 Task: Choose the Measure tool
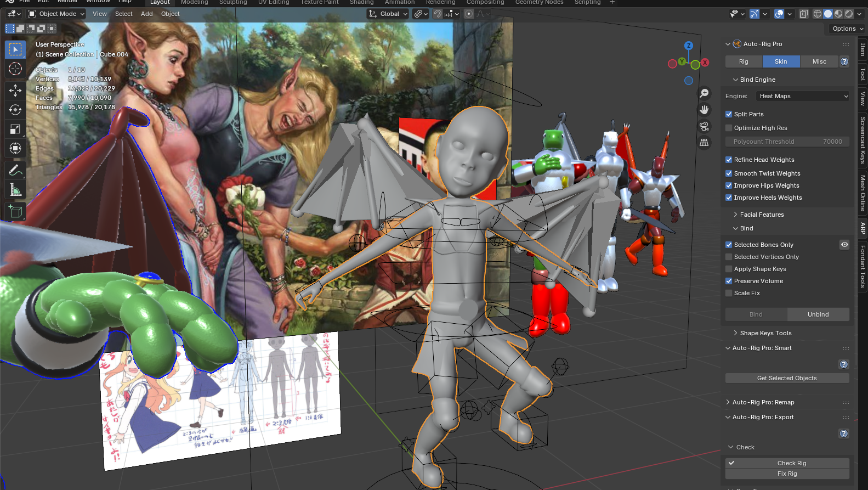15,190
